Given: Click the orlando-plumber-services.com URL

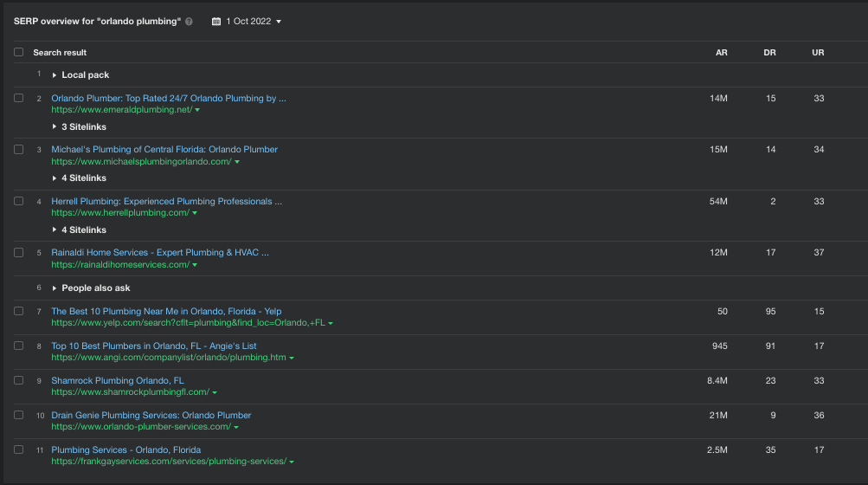Looking at the screenshot, I should point(141,427).
